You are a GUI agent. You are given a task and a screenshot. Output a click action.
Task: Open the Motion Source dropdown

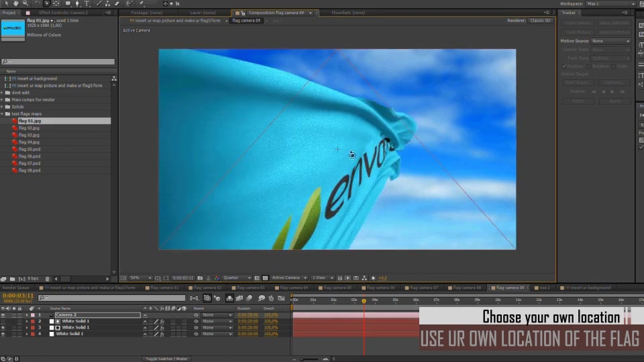(x=610, y=41)
